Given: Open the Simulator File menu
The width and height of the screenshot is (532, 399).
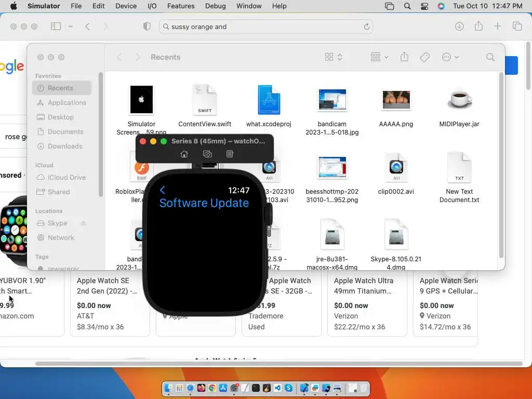Looking at the screenshot, I should (76, 6).
